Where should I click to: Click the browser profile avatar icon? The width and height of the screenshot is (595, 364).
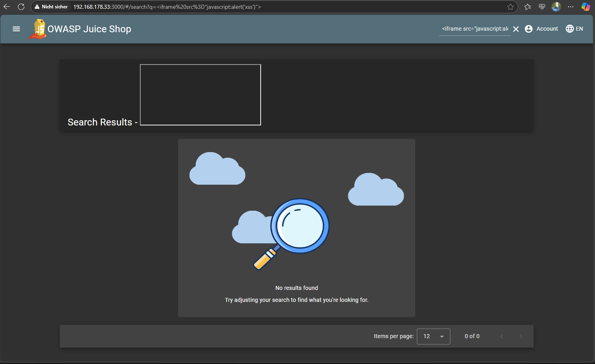tap(556, 6)
